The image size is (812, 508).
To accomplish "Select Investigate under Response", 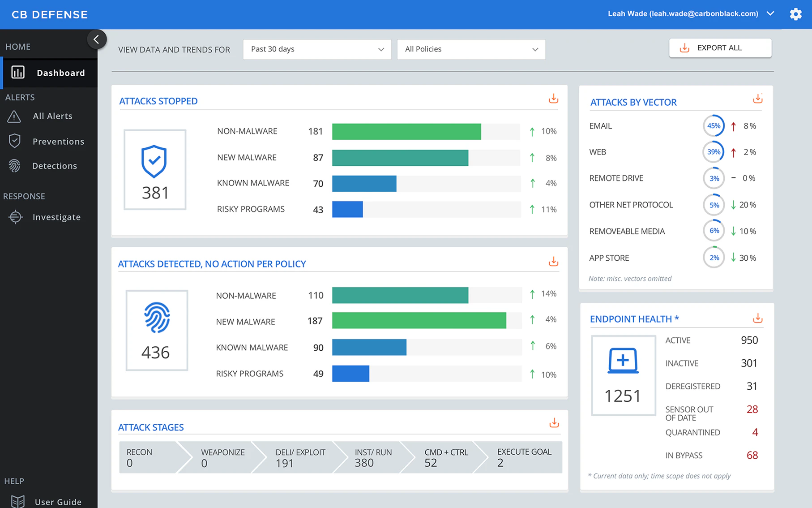I will [x=57, y=217].
